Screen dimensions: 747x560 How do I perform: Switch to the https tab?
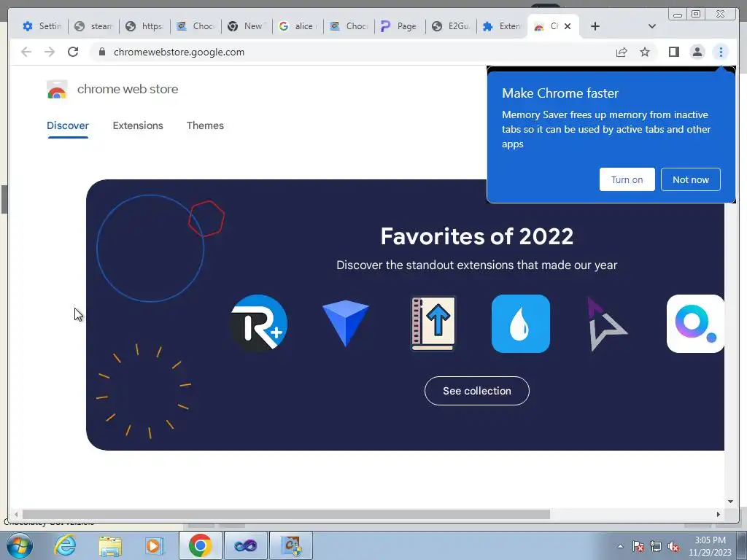click(x=145, y=26)
